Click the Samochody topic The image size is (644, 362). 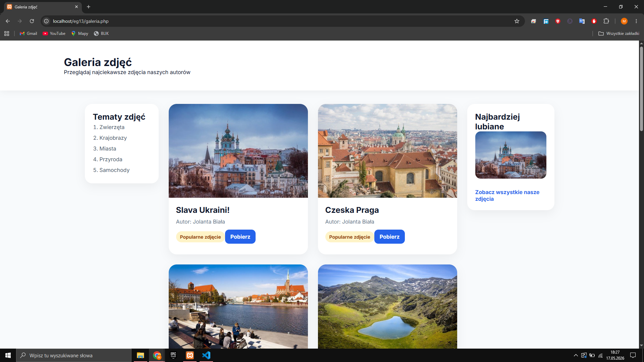pyautogui.click(x=114, y=170)
